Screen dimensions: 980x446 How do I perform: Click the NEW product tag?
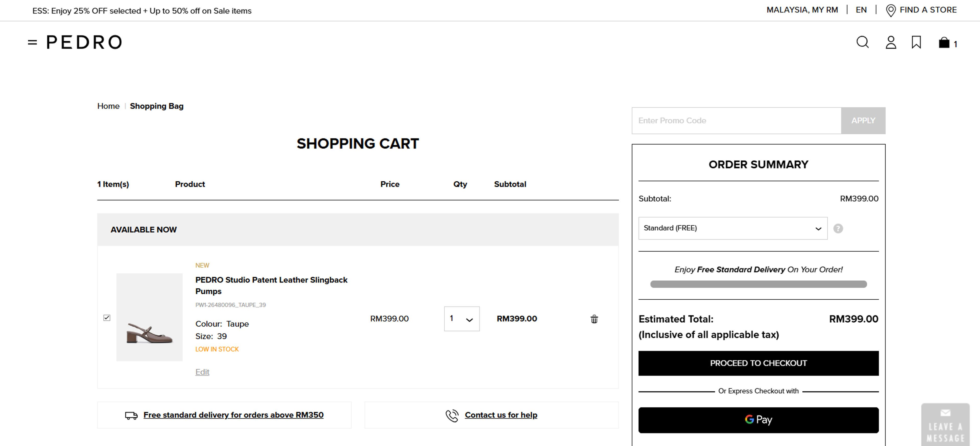(202, 265)
